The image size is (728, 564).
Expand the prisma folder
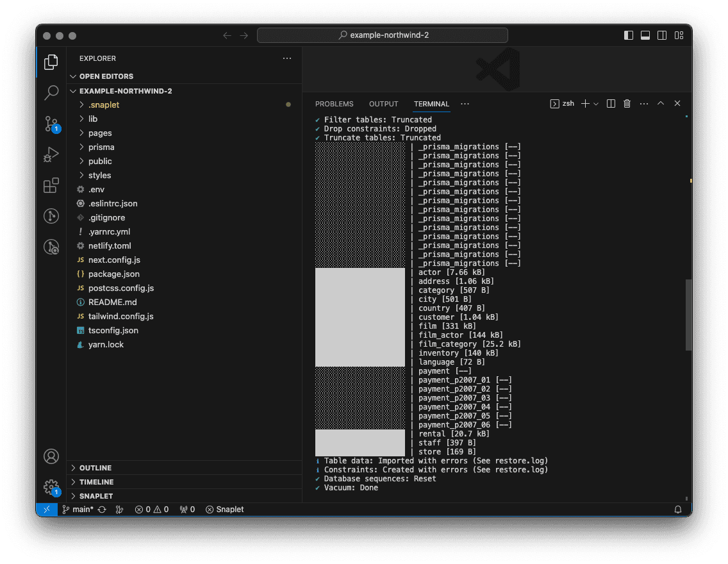click(x=101, y=147)
